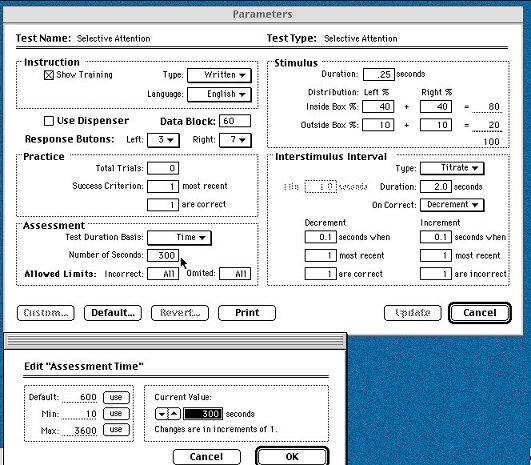Image resolution: width=531 pixels, height=465 pixels.
Task: Expand the Left response button dropdown
Action: pos(163,140)
